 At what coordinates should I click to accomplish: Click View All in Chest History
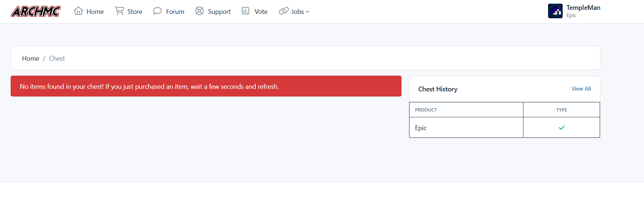[x=581, y=89]
